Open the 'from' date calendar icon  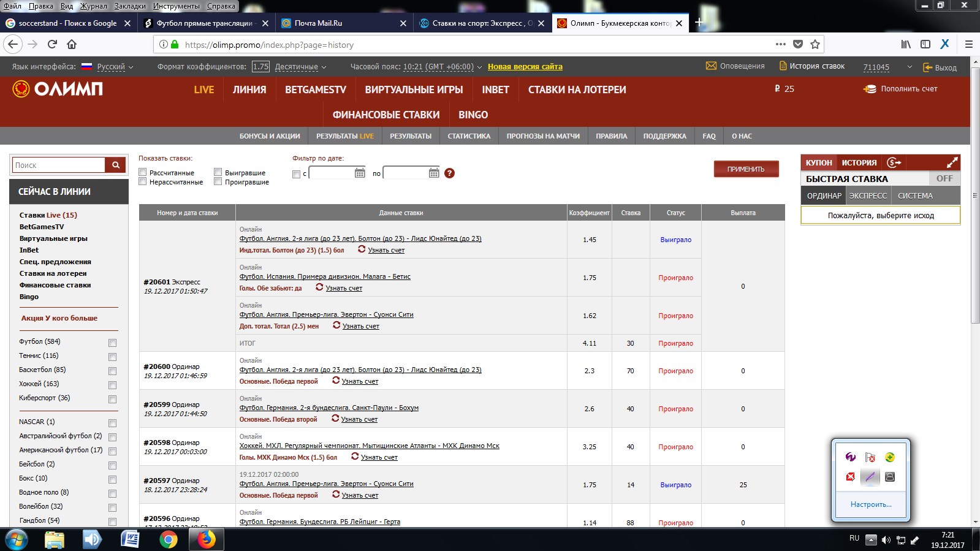360,173
